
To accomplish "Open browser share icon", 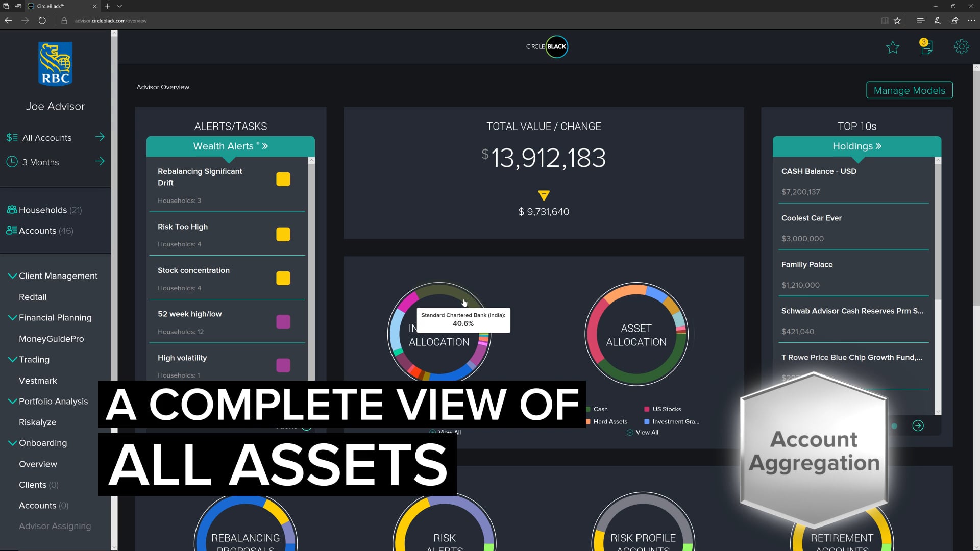I will 954,21.
